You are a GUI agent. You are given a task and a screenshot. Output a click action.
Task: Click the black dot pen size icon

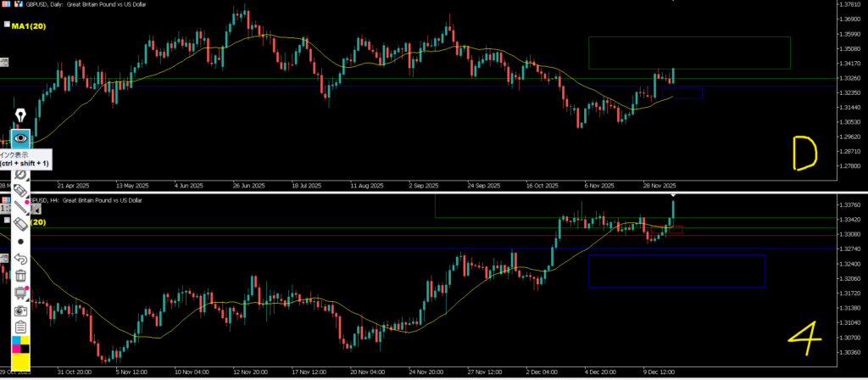(21, 241)
